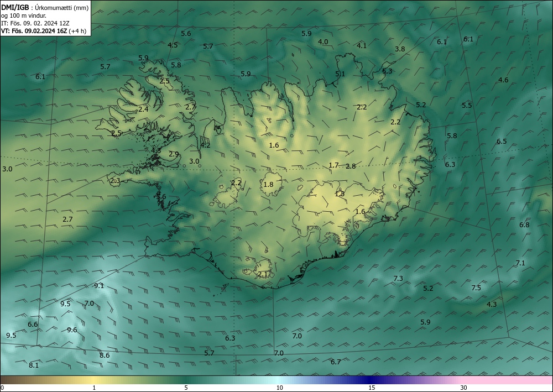
Task: Click the '8.1' precipitation value
Action: (x=34, y=365)
